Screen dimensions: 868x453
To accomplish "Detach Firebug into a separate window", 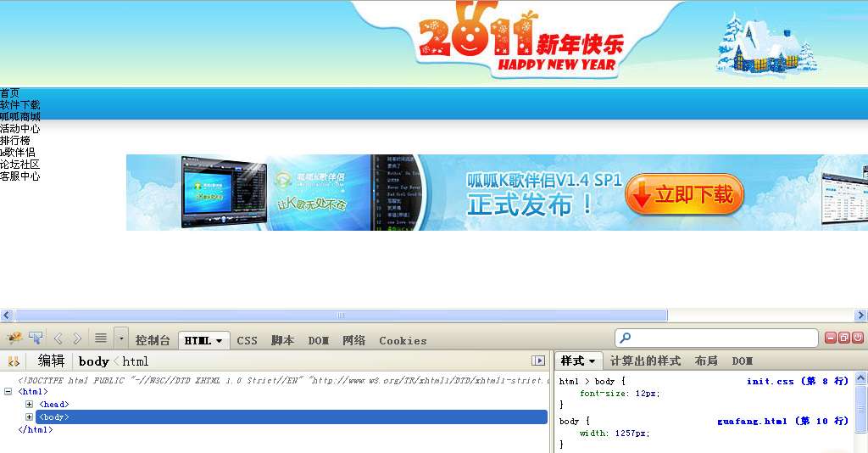I will pyautogui.click(x=844, y=338).
